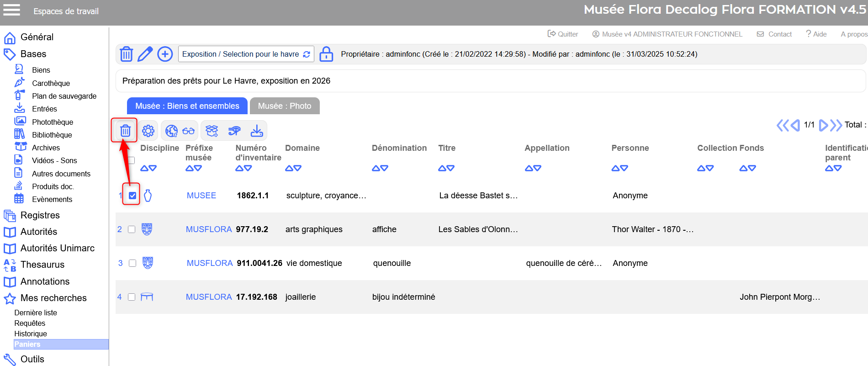Click the Quitter link
868x366 pixels.
point(563,34)
